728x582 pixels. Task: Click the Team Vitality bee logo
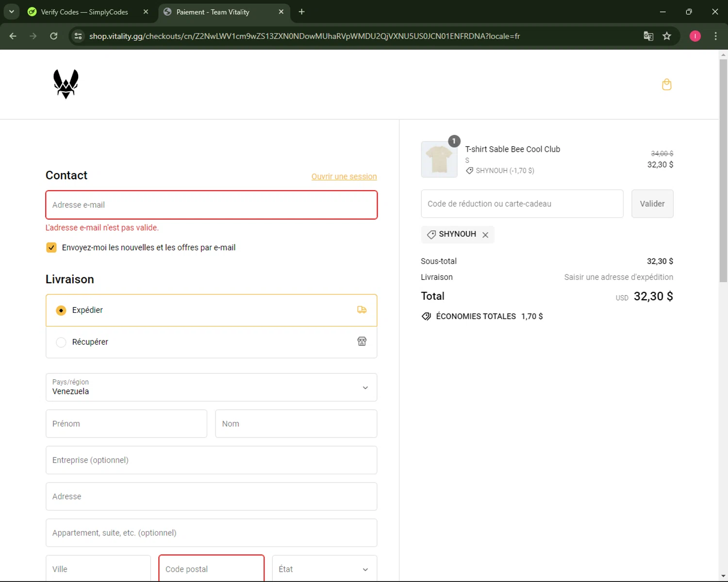pyautogui.click(x=66, y=84)
